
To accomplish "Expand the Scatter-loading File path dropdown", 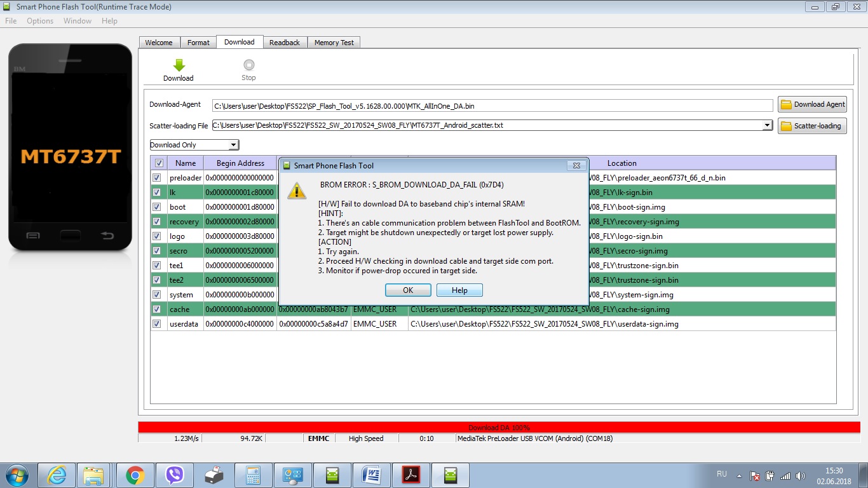I will coord(768,126).
